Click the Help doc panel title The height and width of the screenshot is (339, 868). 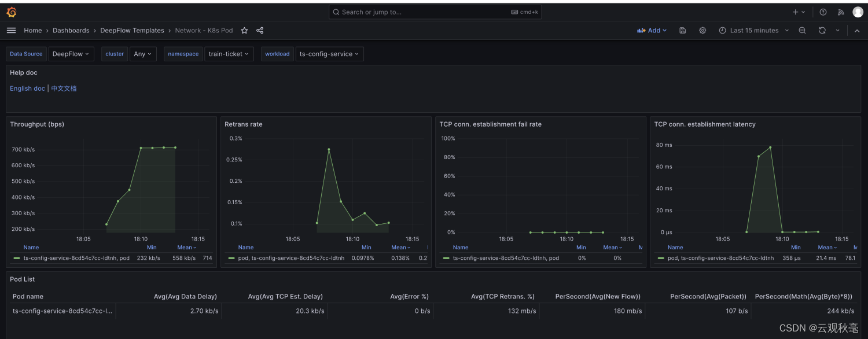(24, 73)
